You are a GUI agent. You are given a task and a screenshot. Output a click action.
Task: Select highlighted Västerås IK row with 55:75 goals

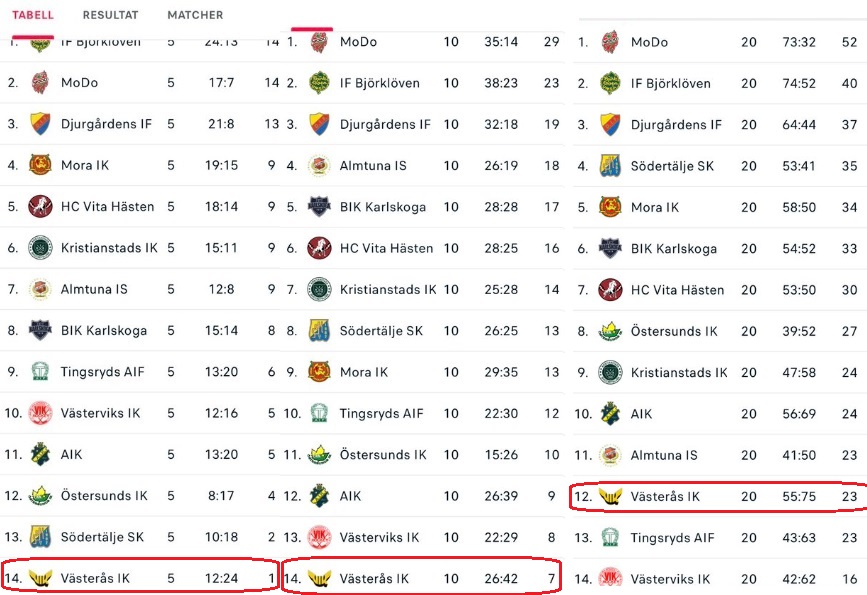[x=716, y=496]
